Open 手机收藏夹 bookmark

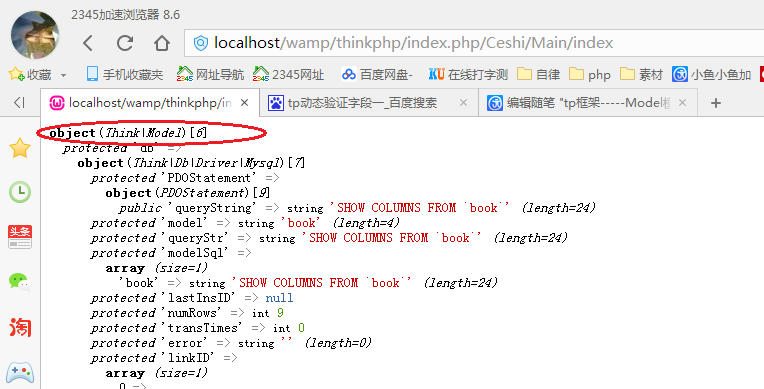pos(124,75)
